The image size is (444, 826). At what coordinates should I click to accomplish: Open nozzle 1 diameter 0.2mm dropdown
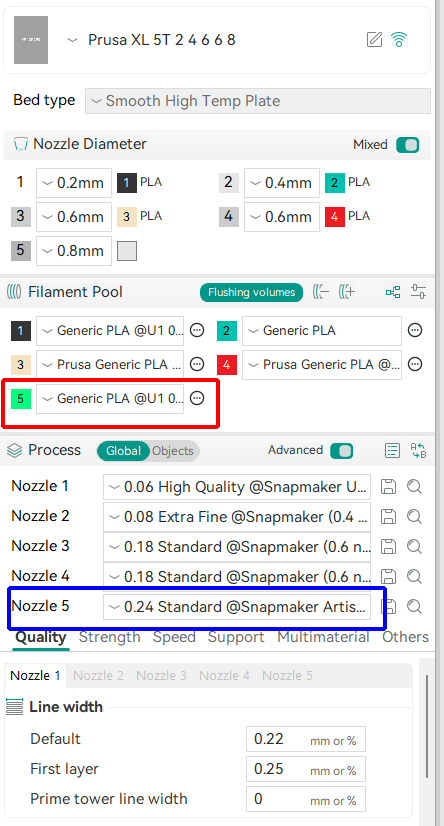pos(74,183)
